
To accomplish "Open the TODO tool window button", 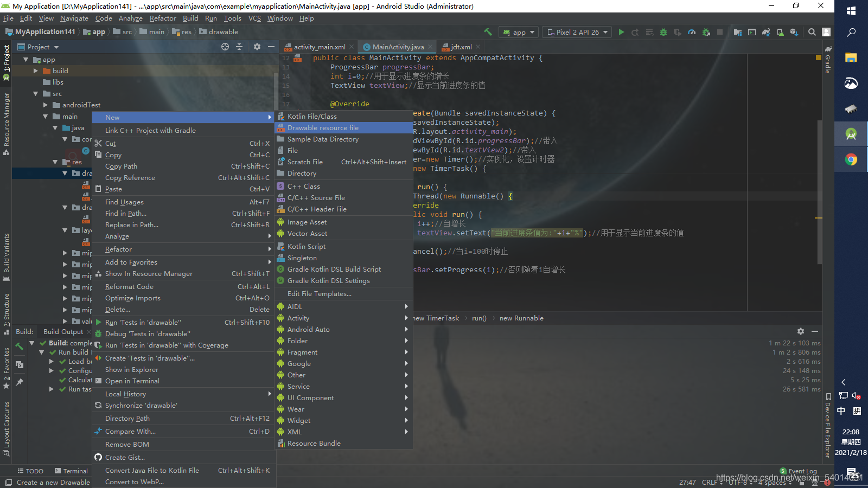I will pyautogui.click(x=30, y=471).
